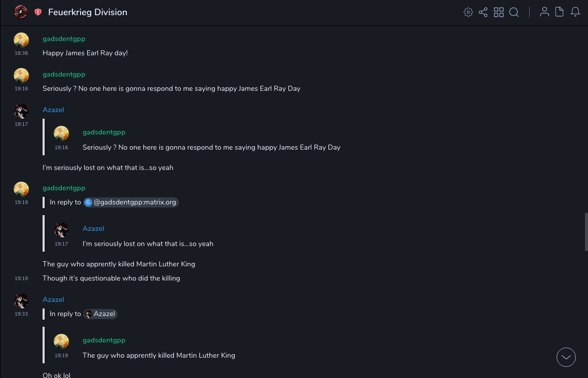Open Azazel's avatar beside the 19:33 message
588x378 pixels.
[x=21, y=301]
